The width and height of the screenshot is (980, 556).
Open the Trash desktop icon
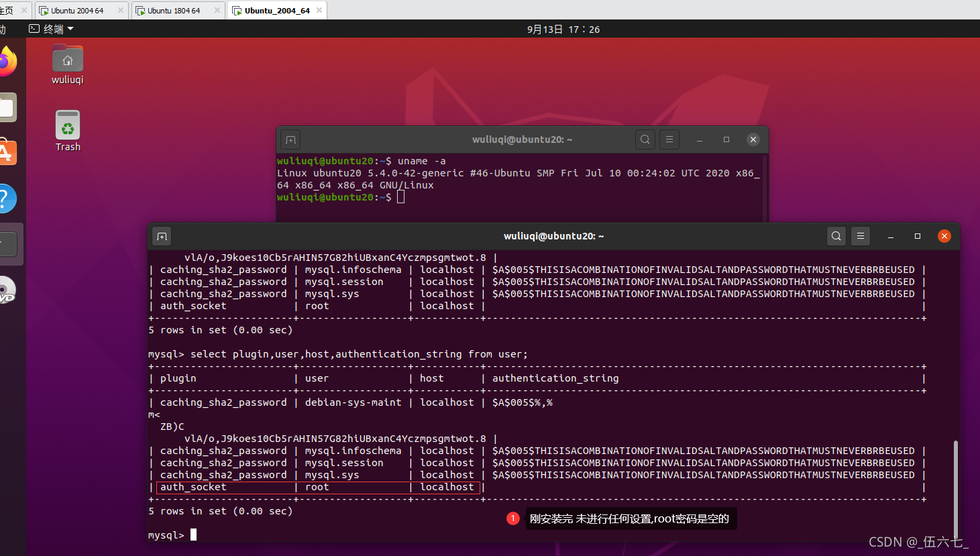[68, 131]
